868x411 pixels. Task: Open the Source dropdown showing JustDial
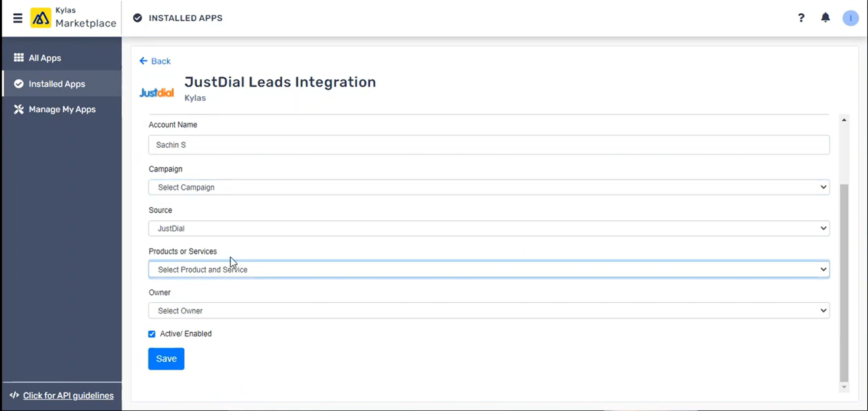click(x=489, y=228)
